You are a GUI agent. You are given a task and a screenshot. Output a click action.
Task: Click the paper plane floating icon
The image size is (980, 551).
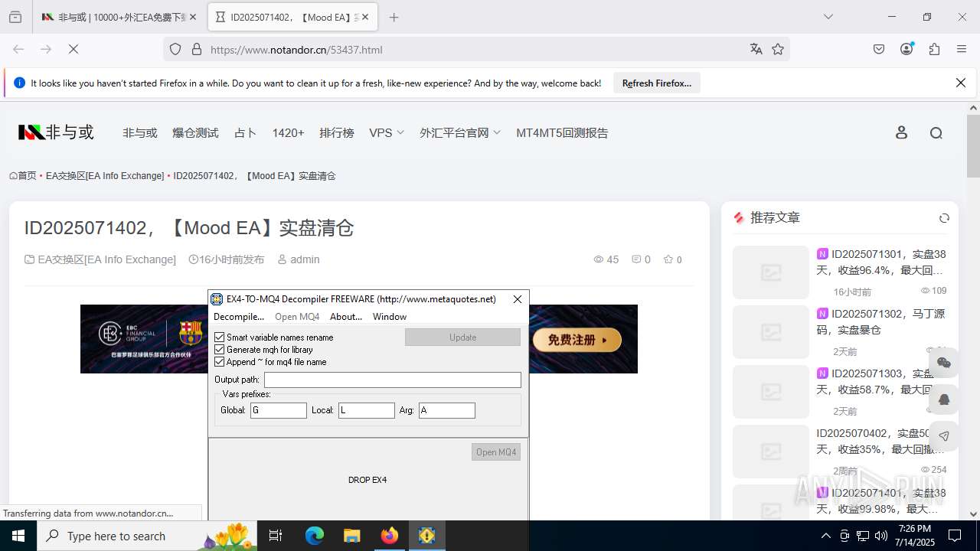click(944, 436)
